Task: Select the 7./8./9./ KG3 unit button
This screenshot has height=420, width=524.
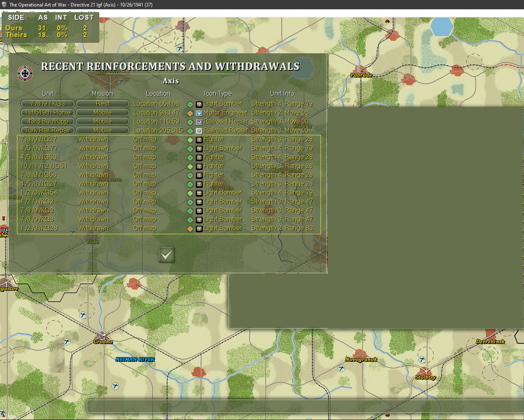Action: (48, 104)
